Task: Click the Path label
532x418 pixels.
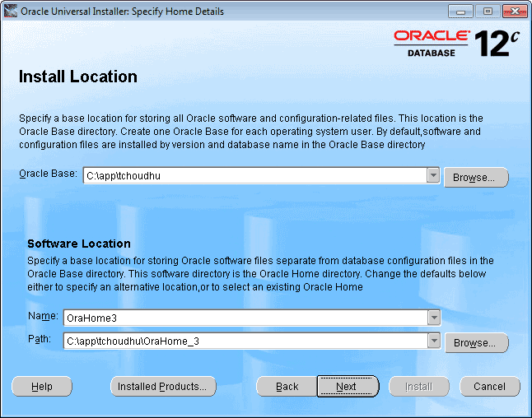Action: [40, 339]
